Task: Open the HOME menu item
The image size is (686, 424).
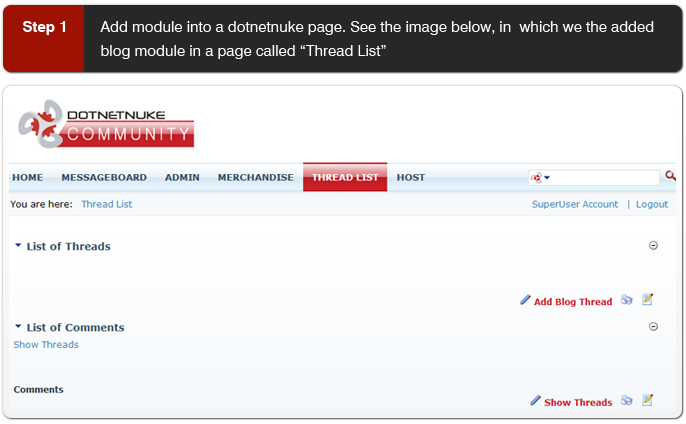Action: pos(28,177)
